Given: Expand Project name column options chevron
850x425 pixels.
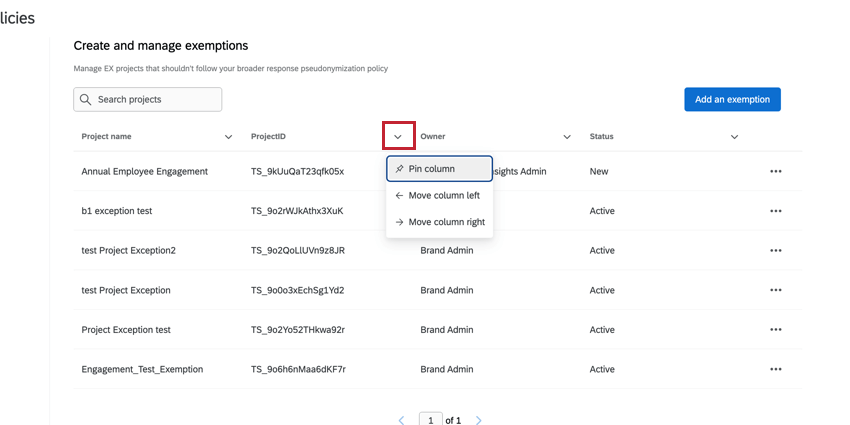Looking at the screenshot, I should point(228,137).
